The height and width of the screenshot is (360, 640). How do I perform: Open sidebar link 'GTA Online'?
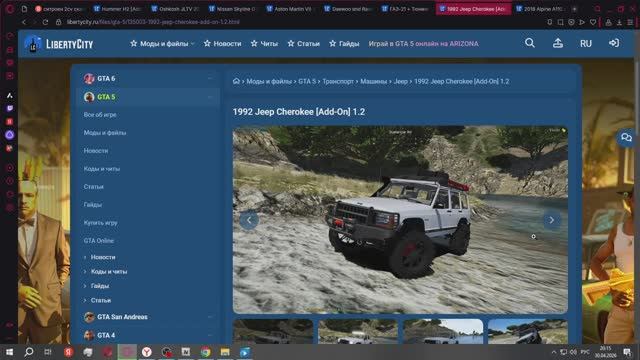tap(98, 240)
